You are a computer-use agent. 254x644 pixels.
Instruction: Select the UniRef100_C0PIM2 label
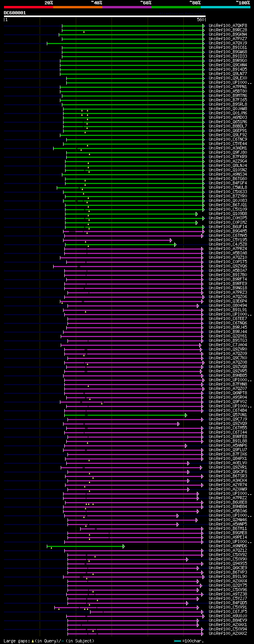[228, 222]
